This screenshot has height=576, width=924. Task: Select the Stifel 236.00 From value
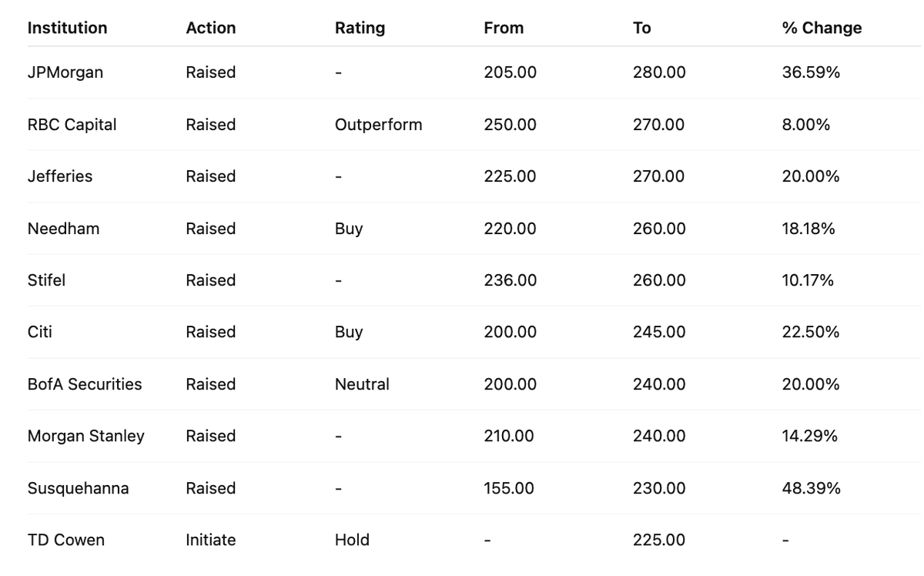[x=510, y=280]
